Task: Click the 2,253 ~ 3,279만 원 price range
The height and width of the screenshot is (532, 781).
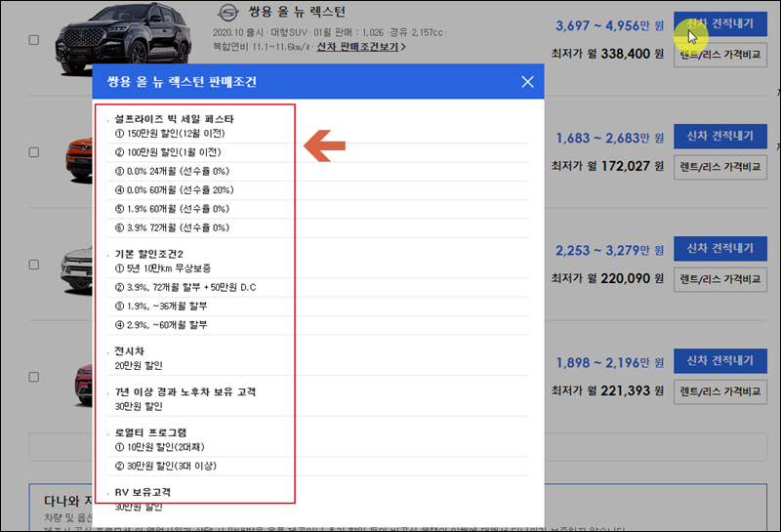Action: (x=609, y=251)
